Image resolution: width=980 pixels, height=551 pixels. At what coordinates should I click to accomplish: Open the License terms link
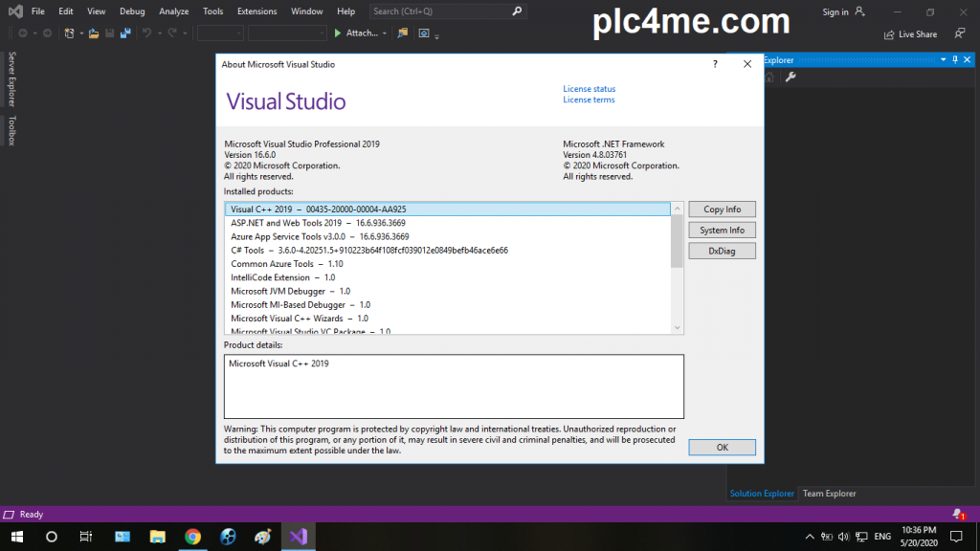589,99
